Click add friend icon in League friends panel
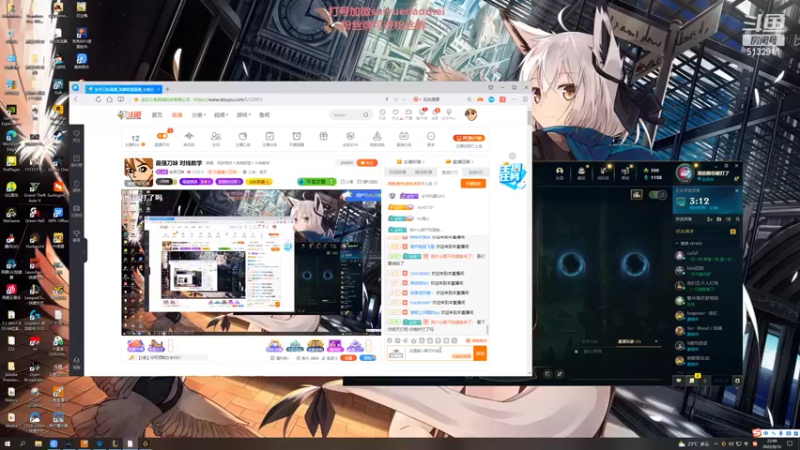The image size is (800, 450). click(709, 219)
